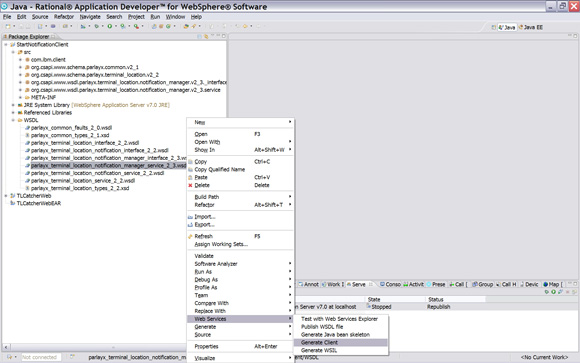This screenshot has height=363, width=580.
Task: Click the TLCatcherWebEAR project icon
Action: (13, 203)
